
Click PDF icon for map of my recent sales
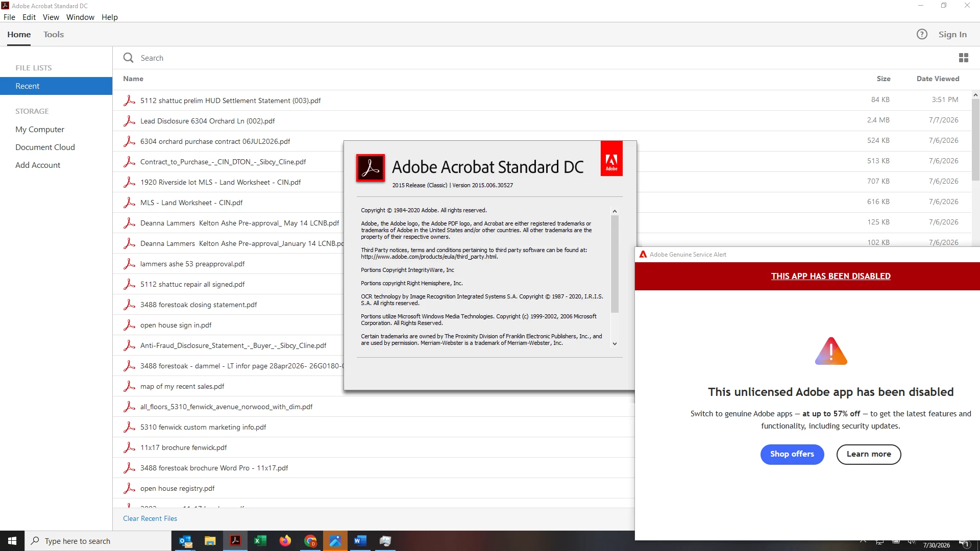pos(129,386)
